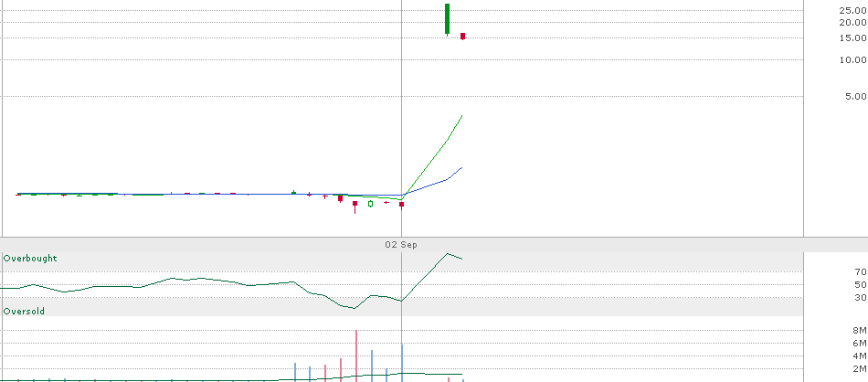Click the RSI 50 level label
Viewport: 868px width, 382px height.
tap(861, 284)
